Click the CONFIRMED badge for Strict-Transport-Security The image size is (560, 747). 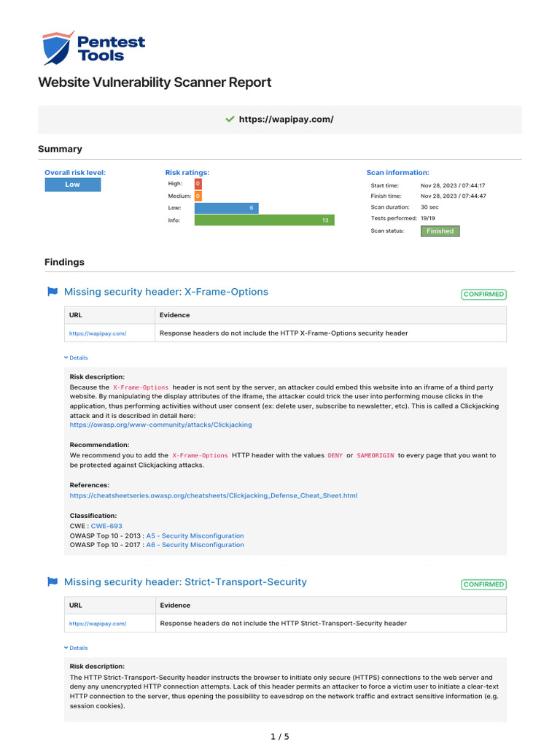(483, 584)
